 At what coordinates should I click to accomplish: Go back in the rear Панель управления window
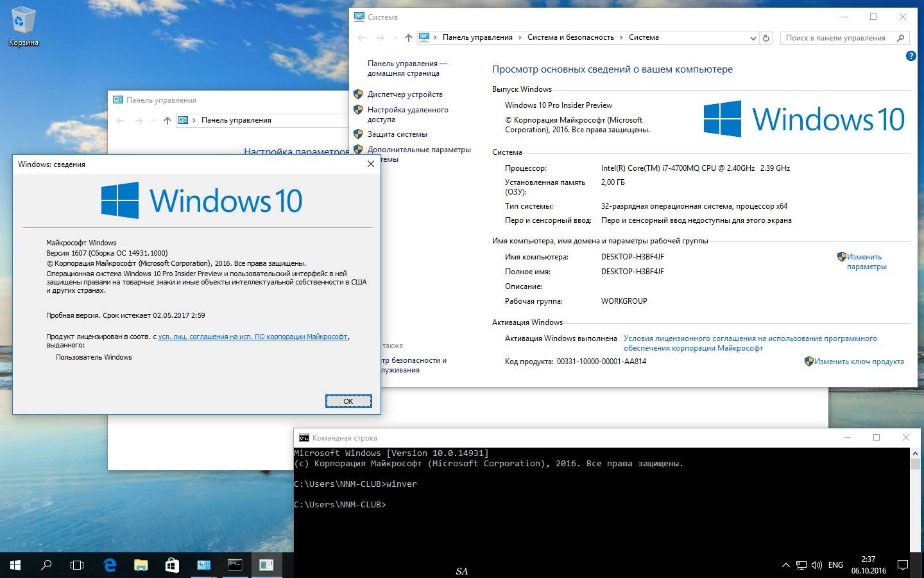click(x=120, y=121)
